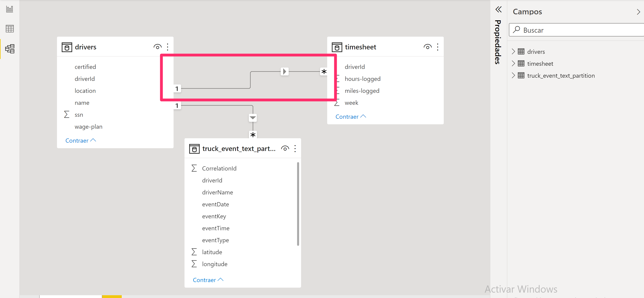Click the many asterisk marker at timesheet
The height and width of the screenshot is (298, 644).
(324, 72)
